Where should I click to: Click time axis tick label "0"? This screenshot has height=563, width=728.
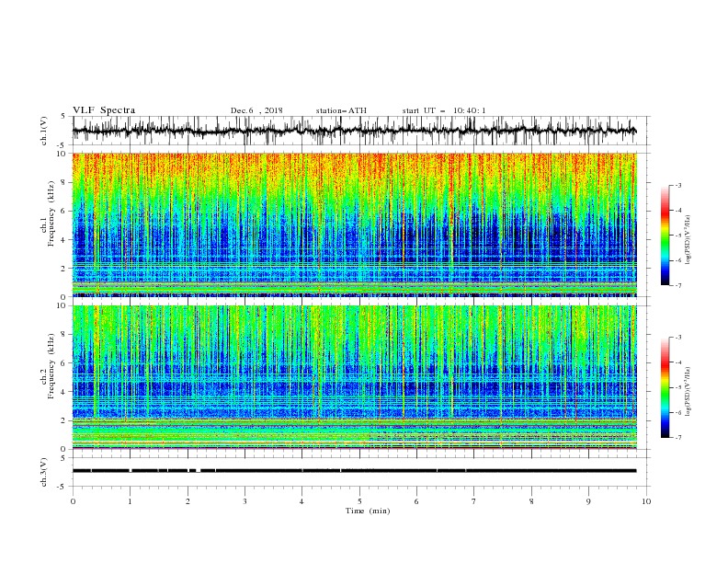(x=73, y=501)
